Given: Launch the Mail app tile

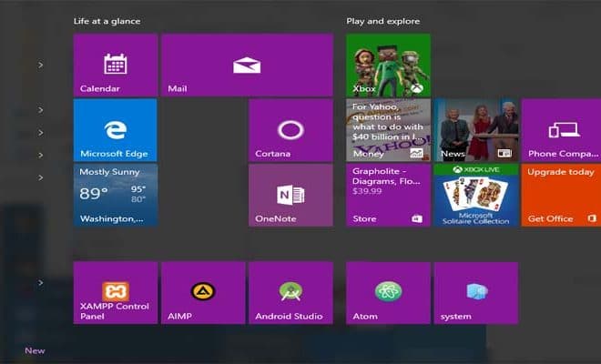Looking at the screenshot, I should [247, 66].
